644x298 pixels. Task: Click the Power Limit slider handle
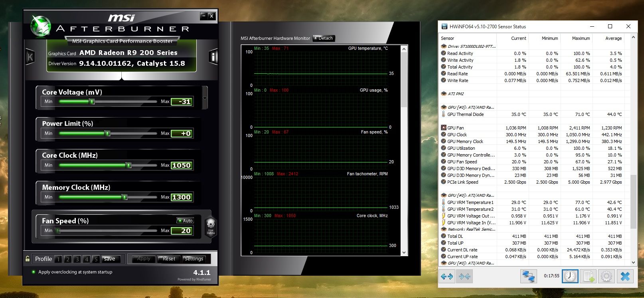point(107,133)
